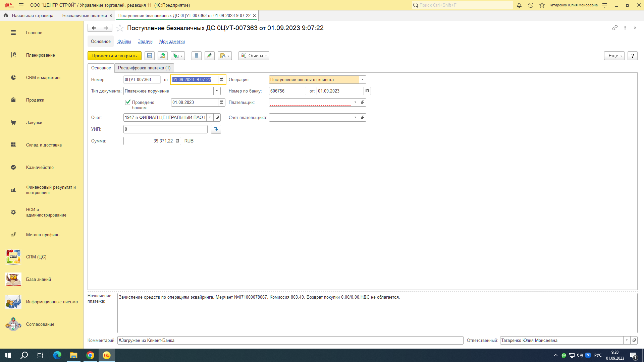Click the favorites star beside document title

tap(120, 28)
